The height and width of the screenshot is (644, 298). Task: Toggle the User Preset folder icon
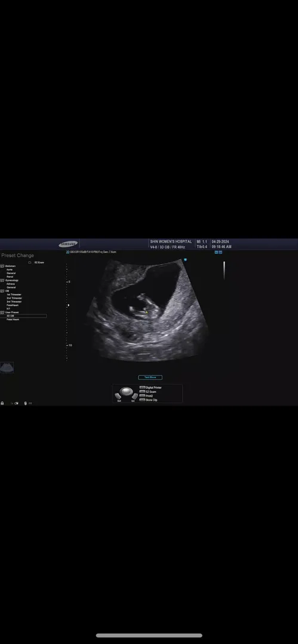2,312
